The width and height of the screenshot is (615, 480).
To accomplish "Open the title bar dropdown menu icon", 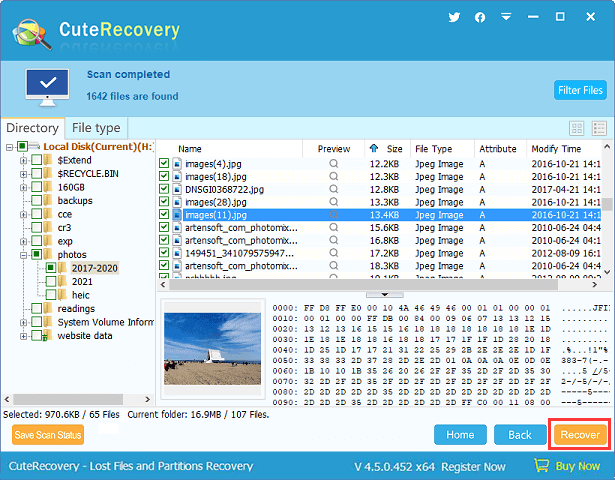I will pyautogui.click(x=506, y=17).
